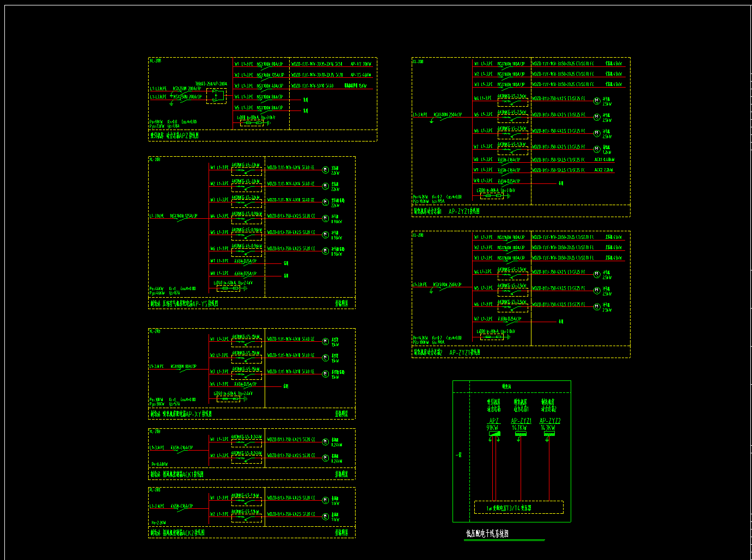
Task: Select the T3/T4 transformer dashed box
Action: tap(518, 508)
